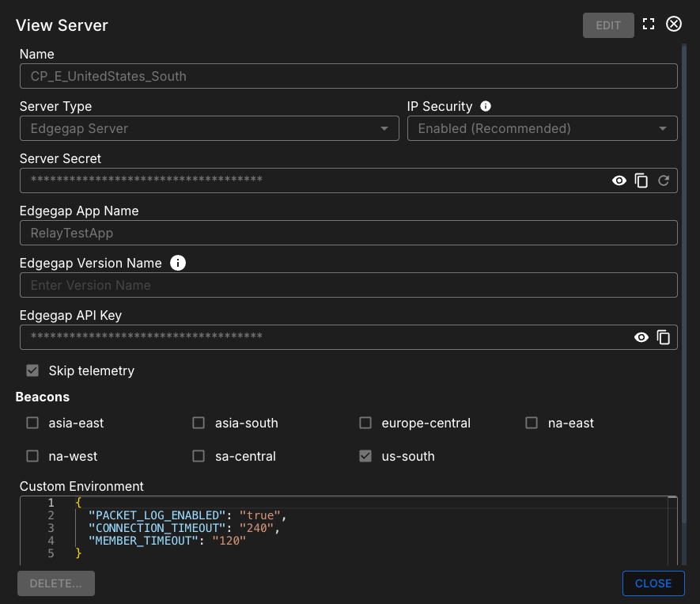Click the Beacons section heading

pyautogui.click(x=43, y=397)
